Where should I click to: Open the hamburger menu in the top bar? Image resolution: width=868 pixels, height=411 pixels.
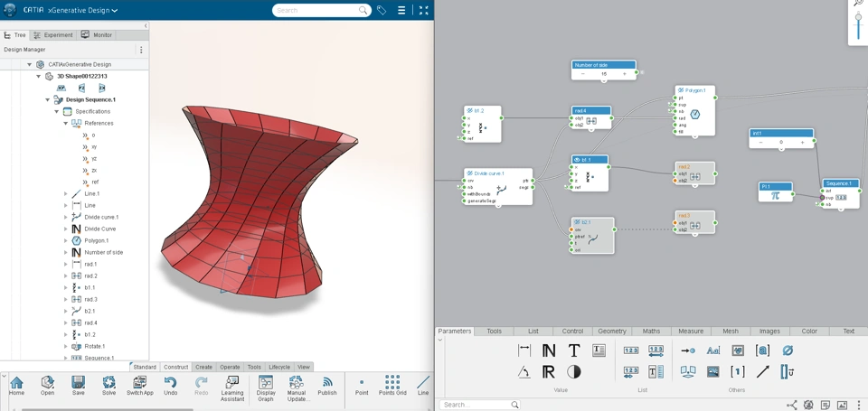(401, 10)
